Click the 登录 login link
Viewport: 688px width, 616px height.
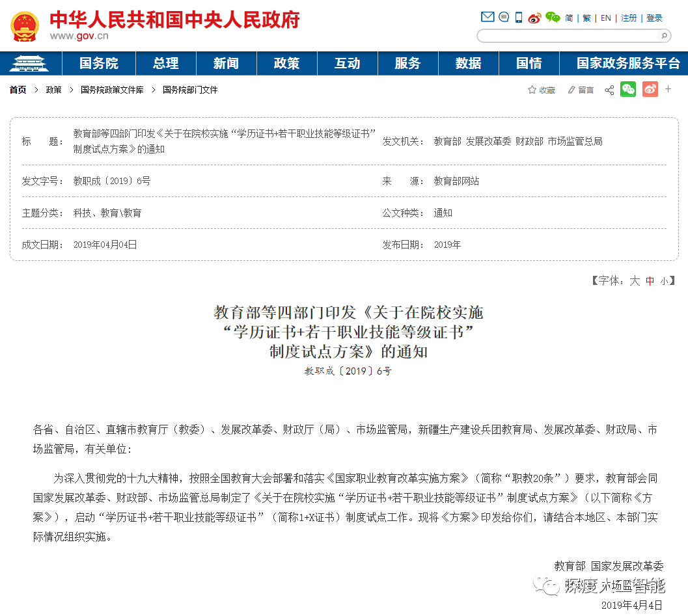(654, 18)
